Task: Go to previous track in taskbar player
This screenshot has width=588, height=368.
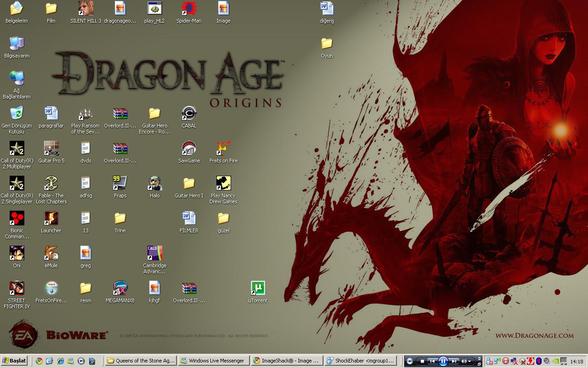Action: tap(432, 361)
